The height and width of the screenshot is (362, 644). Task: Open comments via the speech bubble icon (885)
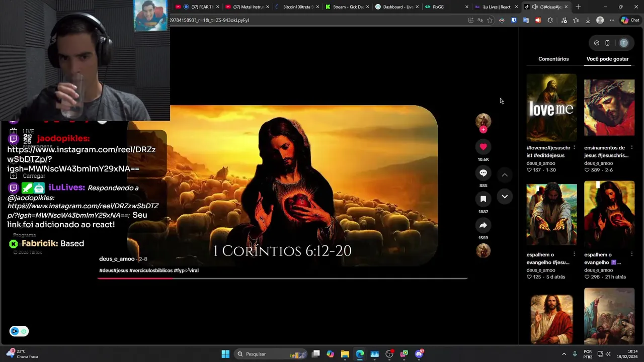tap(483, 173)
